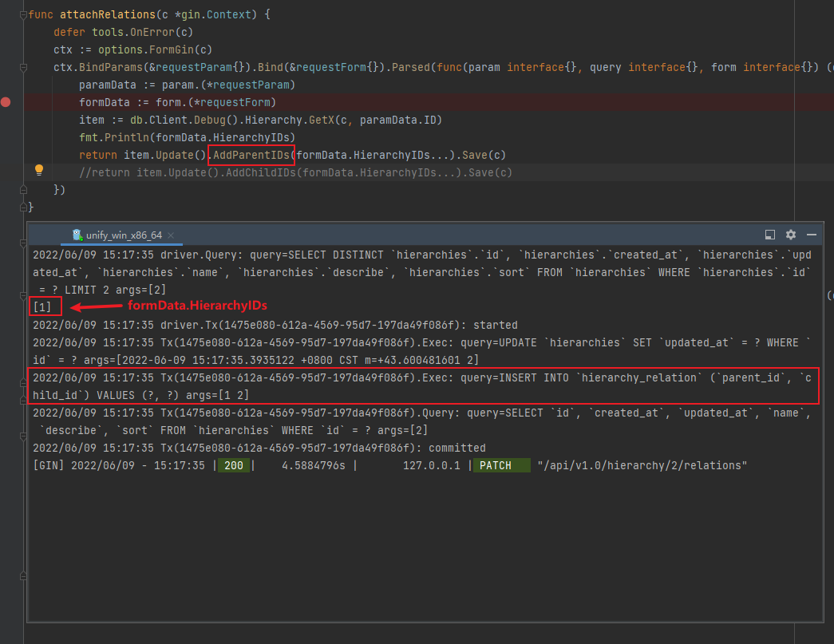Click the INSERT INTO hierarchy_relation log line
The height and width of the screenshot is (644, 834).
click(422, 386)
